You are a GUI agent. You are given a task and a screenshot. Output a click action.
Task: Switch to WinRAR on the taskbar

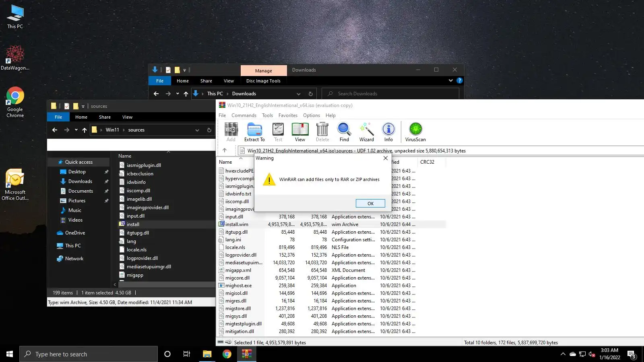pos(247,354)
